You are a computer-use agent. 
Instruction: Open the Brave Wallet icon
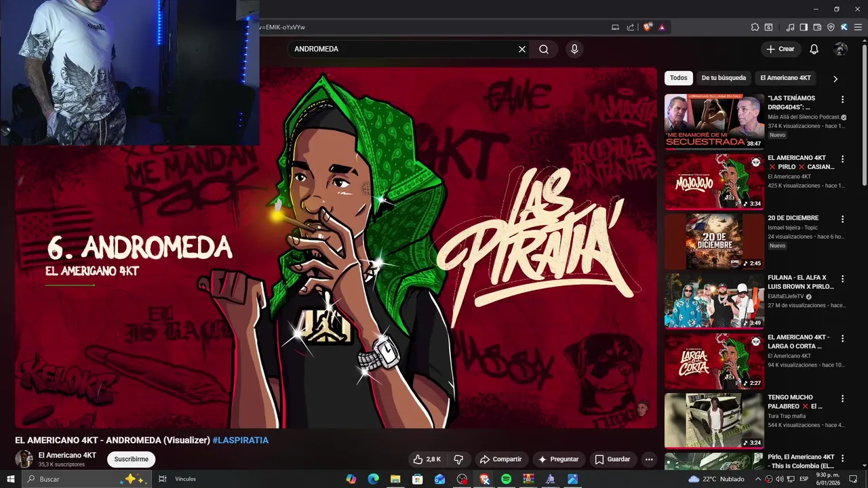[817, 27]
